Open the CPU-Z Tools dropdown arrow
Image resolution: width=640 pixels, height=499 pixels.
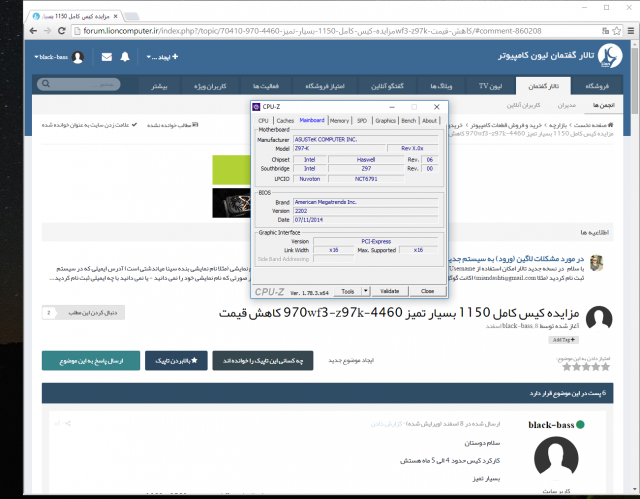tap(364, 291)
